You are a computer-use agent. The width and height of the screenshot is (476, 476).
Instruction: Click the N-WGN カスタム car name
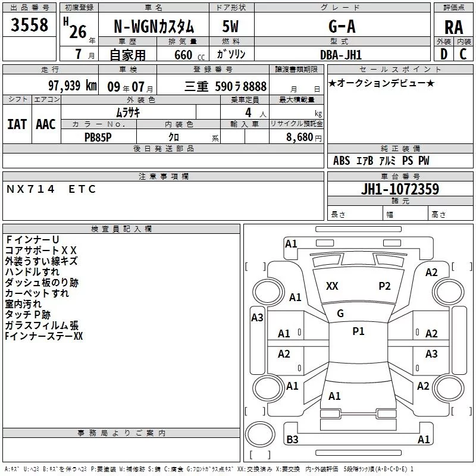coord(154,26)
